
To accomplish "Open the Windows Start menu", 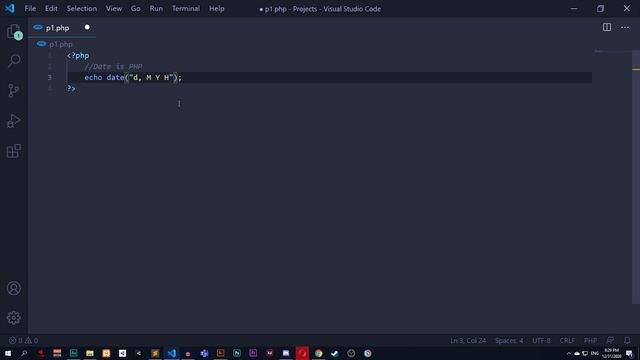I will click(x=8, y=353).
